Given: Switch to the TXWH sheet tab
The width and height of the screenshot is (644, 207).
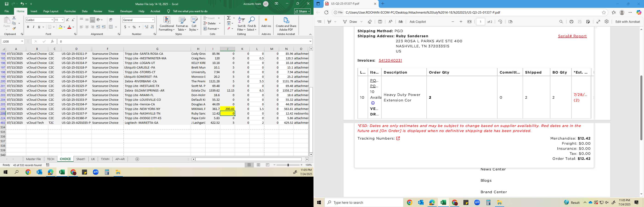Looking at the screenshot, I should tap(105, 159).
